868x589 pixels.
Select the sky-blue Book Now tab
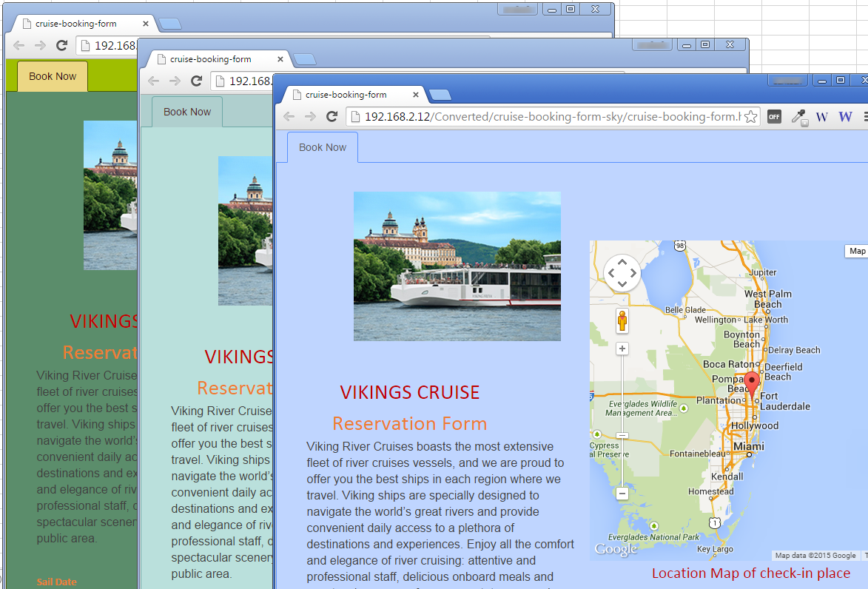coord(323,147)
